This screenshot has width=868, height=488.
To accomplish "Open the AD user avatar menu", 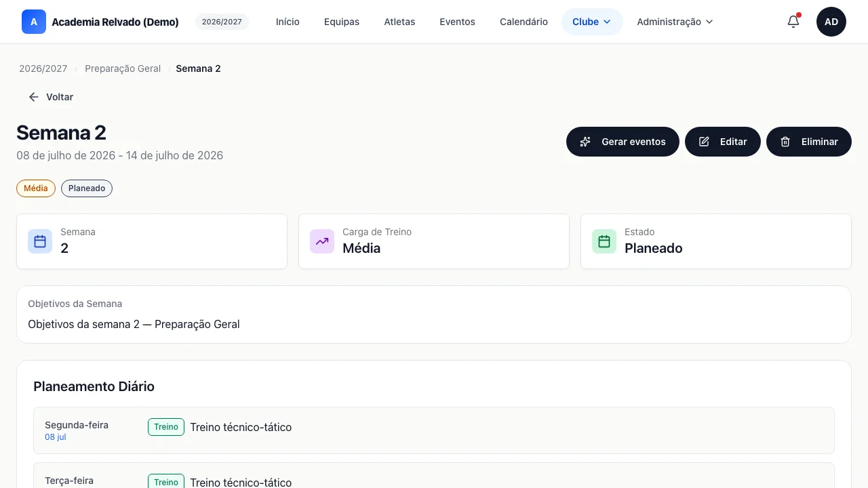I will 831,22.
